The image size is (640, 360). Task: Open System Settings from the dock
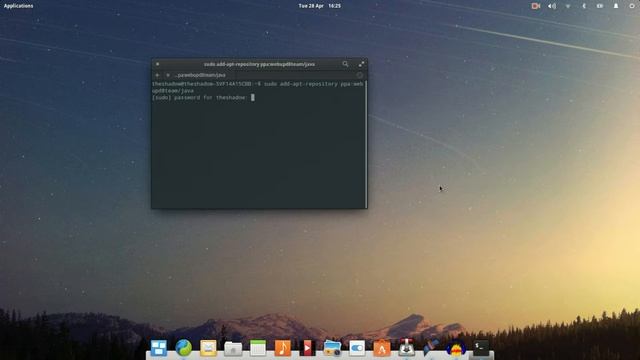[x=357, y=348]
